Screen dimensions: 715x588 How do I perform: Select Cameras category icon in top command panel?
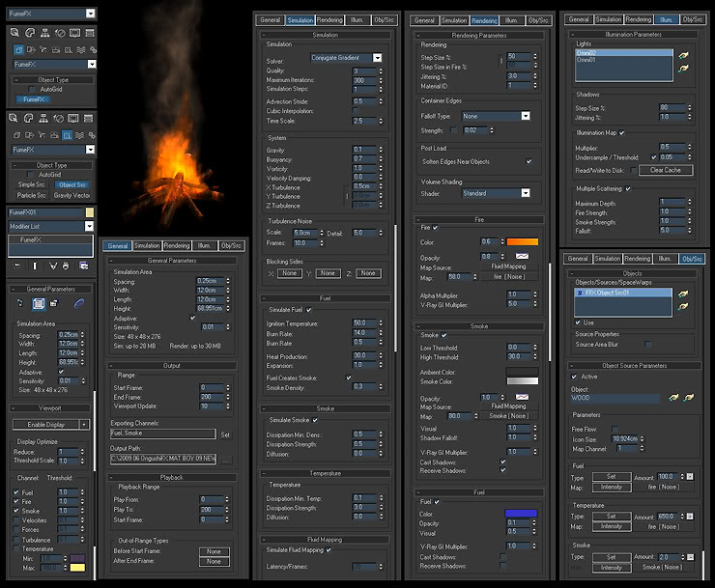(56, 49)
